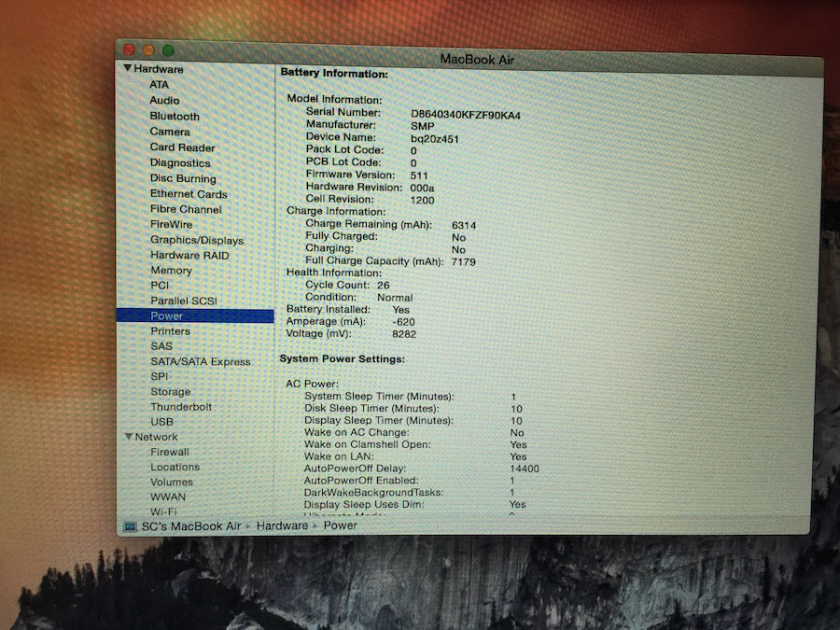Click the AC Power subsection label
840x630 pixels.
coord(313,384)
